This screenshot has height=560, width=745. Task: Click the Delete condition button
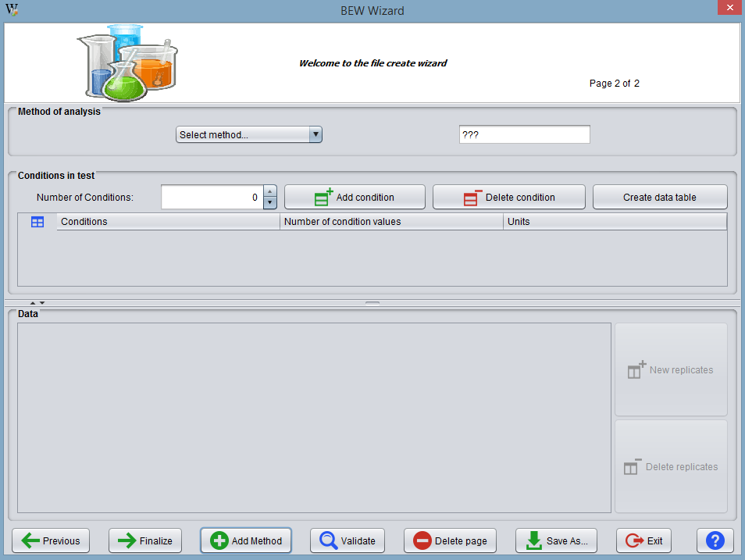point(509,197)
